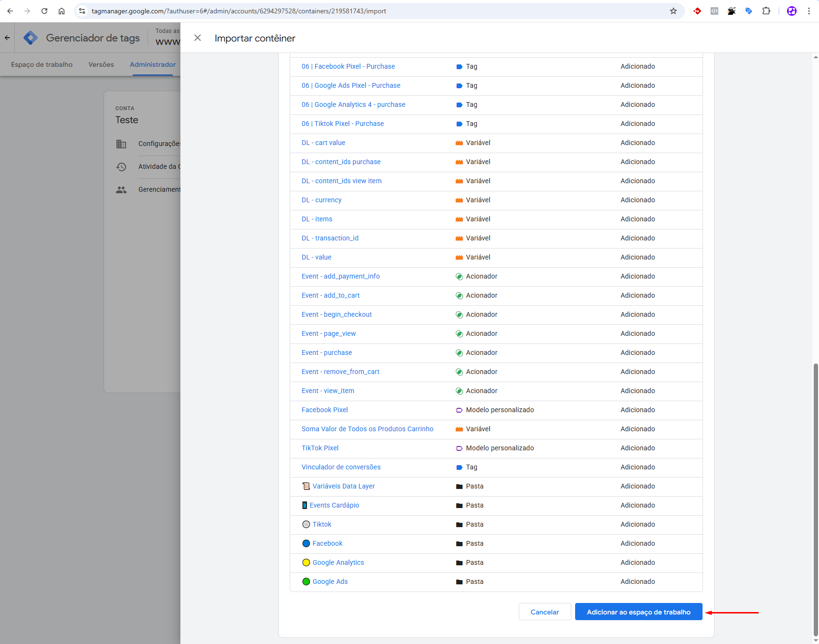
Task: Open Event - add_payment_info trigger
Action: [341, 276]
